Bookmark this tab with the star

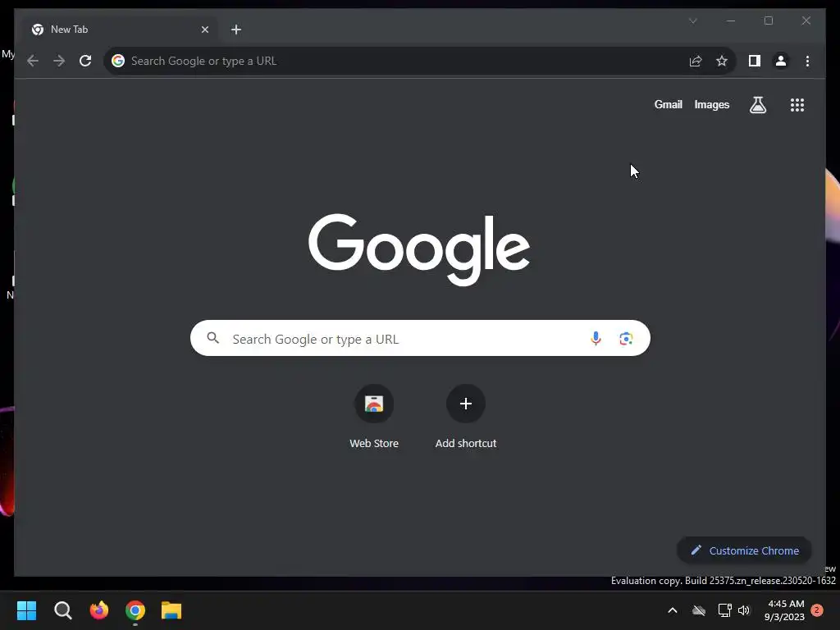pos(722,61)
